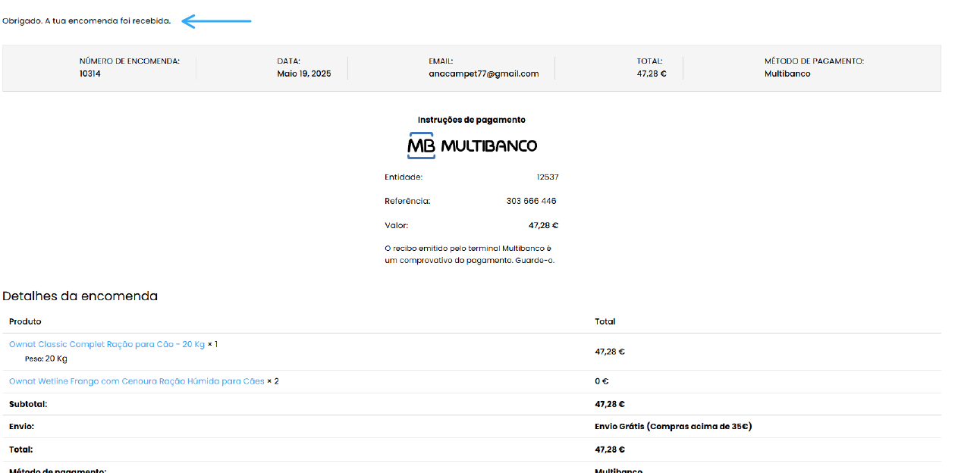Viewport: 980px width, 473px height.
Task: Select the Entidade number 12537
Action: point(548,177)
